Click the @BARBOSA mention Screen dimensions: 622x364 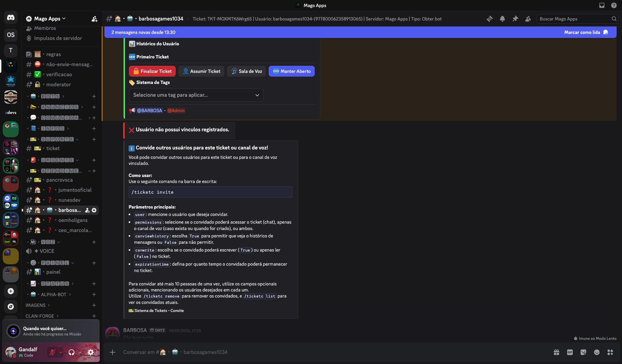coord(149,110)
